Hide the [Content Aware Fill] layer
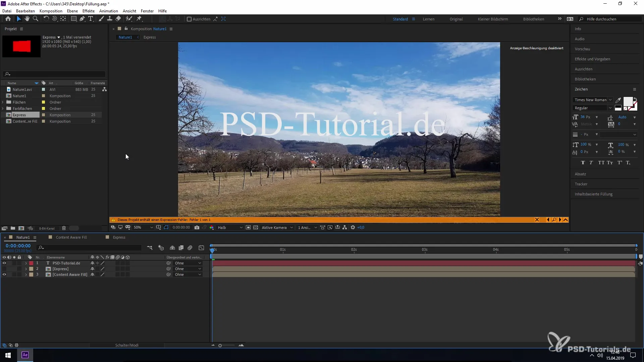The height and width of the screenshot is (362, 644). (4, 275)
